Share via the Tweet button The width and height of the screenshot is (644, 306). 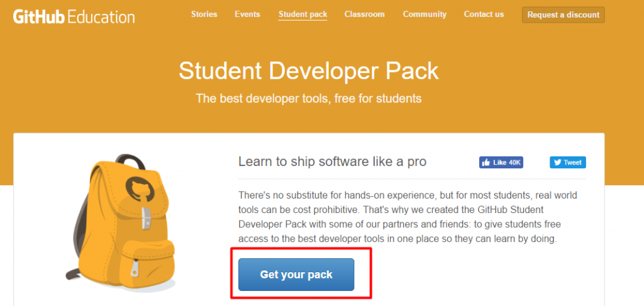pos(568,163)
